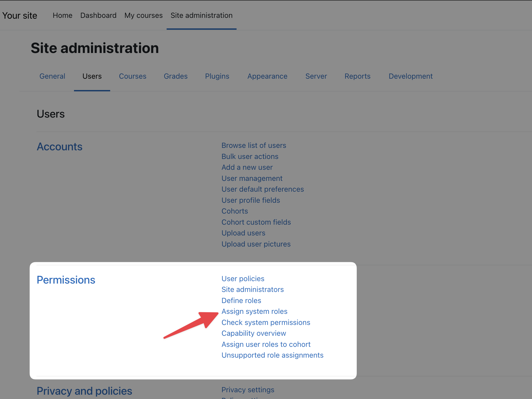
Task: Click Assign user roles to cohort
Action: (x=266, y=344)
